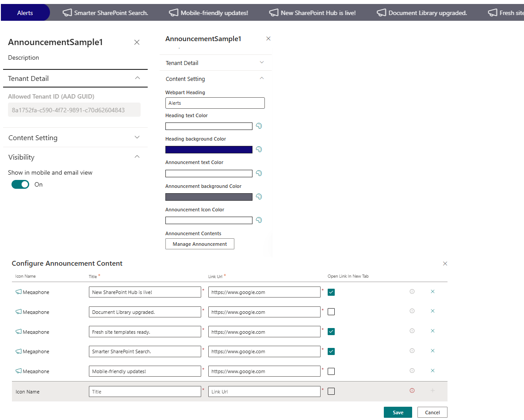Expand Content Setting section in left panel
Screen dimensions: 524x420
tap(137, 137)
